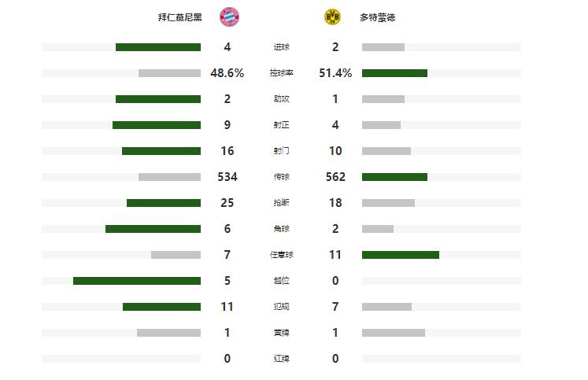Screen dimensions: 588x380
Task: Click Bayern's green tackles bar
Action: pyautogui.click(x=163, y=203)
